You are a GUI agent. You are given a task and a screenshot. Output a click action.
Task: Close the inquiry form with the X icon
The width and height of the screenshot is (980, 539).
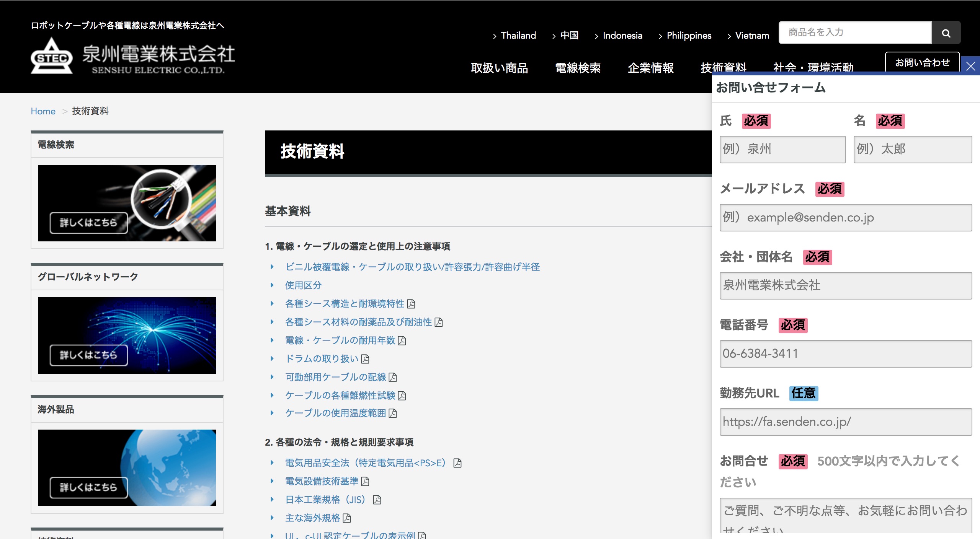[x=970, y=66]
